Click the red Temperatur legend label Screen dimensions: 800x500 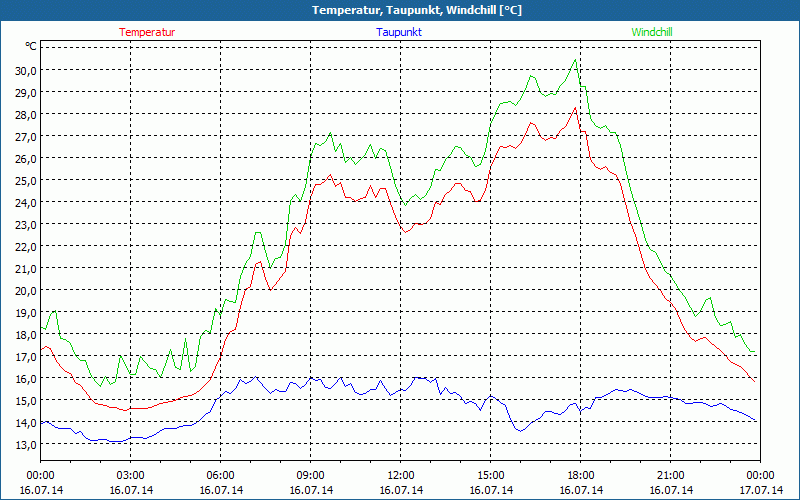pos(147,32)
